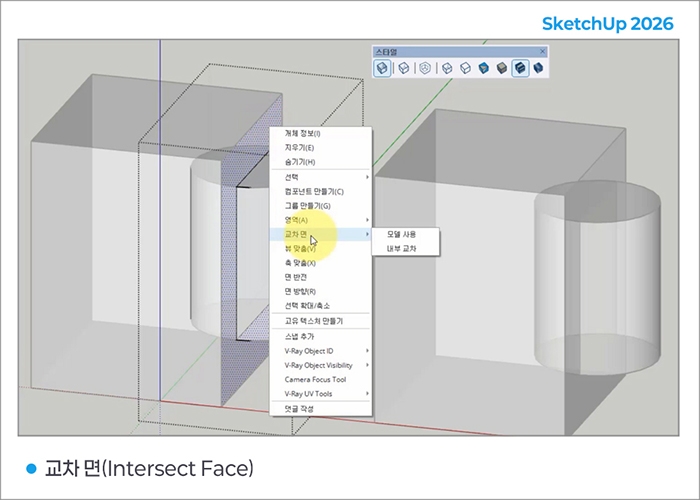The height and width of the screenshot is (500, 700).
Task: Select 내부 교차 in submenu
Action: click(x=405, y=249)
